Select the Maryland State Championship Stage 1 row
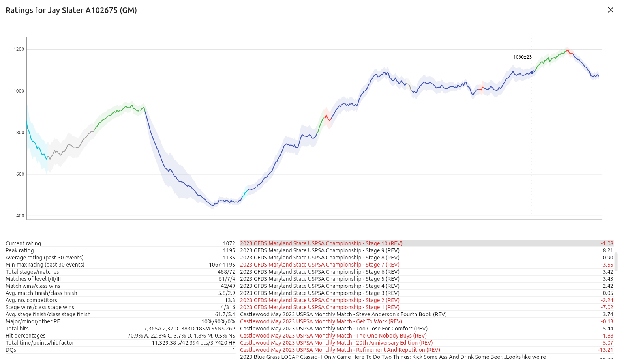This screenshot has height=364, width=619. 427,307
